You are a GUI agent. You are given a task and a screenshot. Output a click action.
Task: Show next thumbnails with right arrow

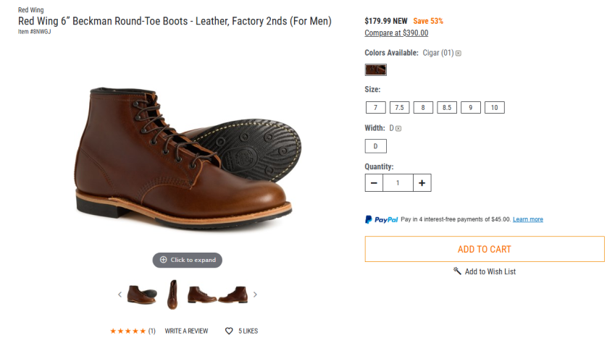click(x=255, y=295)
